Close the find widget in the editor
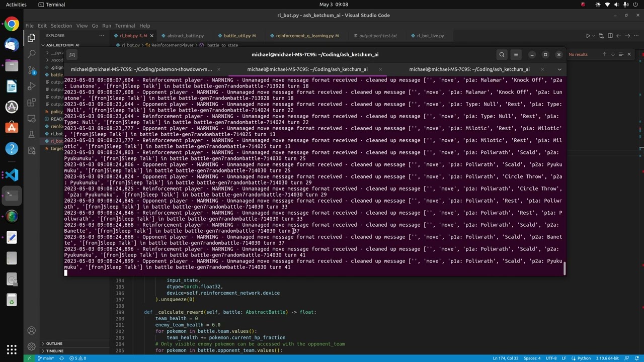The image size is (644, 362). [629, 54]
